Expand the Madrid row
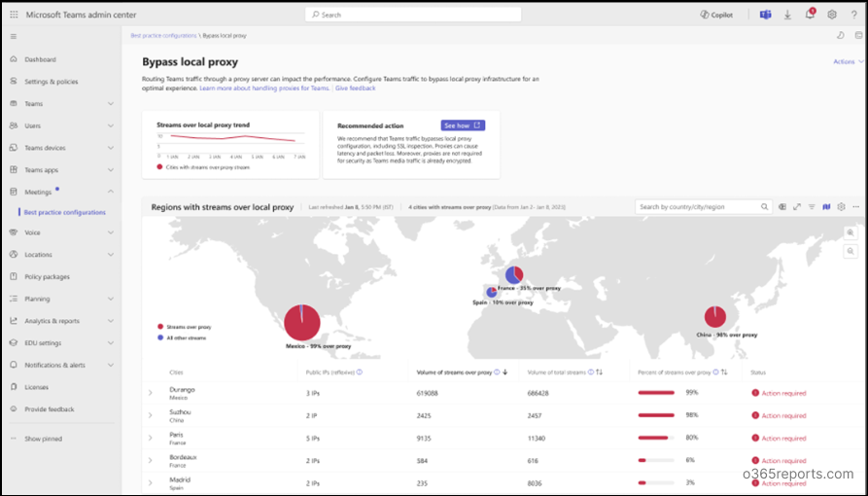Screen dimensions: 868x496 click(150, 483)
